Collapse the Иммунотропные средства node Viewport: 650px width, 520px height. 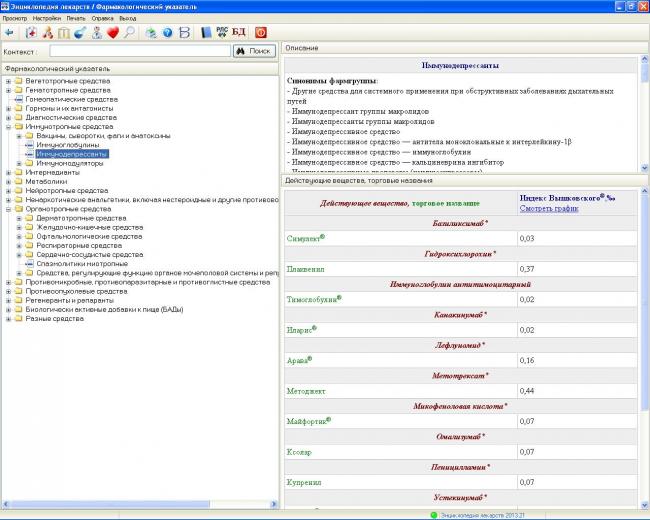tap(8, 127)
